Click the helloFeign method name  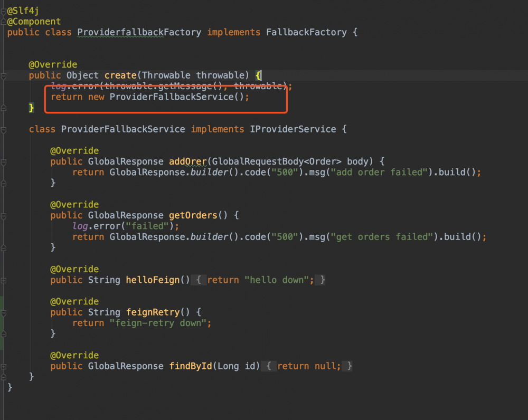click(x=153, y=280)
